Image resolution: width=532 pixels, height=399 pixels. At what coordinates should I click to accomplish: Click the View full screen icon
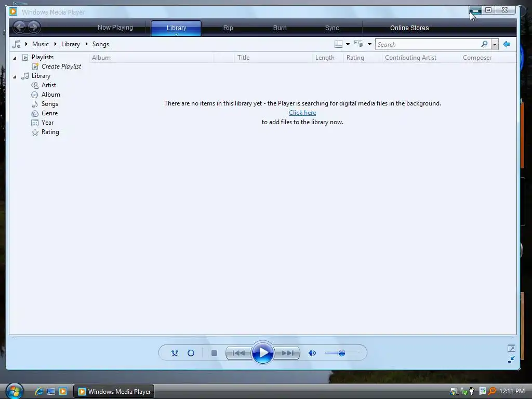(511, 348)
